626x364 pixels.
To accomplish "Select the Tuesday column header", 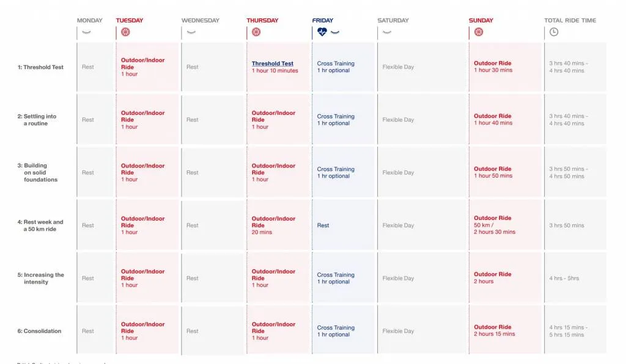I will point(130,21).
